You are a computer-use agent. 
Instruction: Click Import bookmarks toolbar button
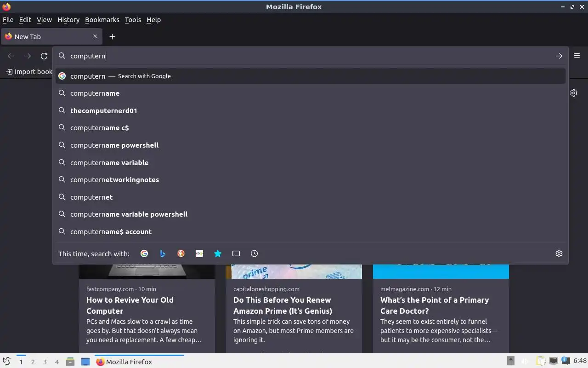coord(29,72)
